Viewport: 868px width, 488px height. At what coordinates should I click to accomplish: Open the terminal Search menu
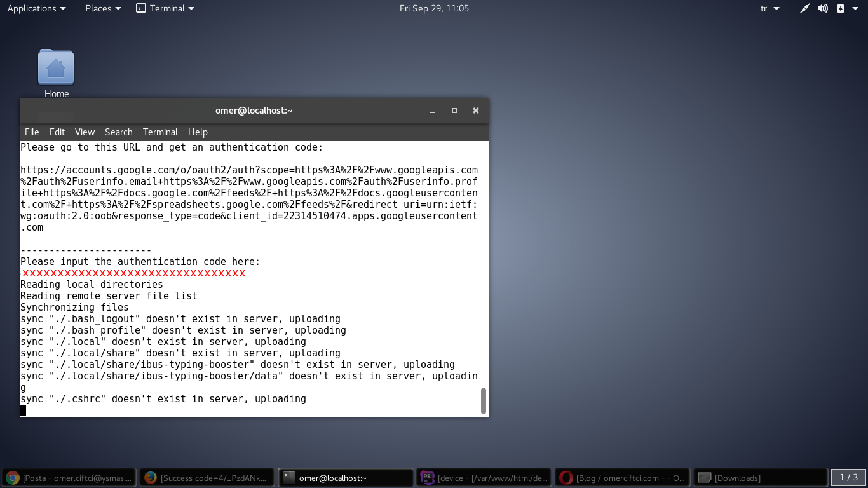[119, 132]
